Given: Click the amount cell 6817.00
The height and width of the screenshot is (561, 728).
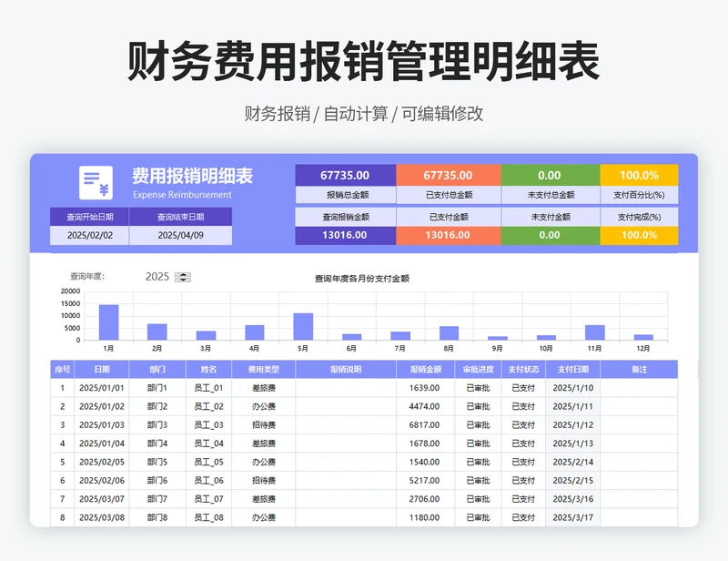Looking at the screenshot, I should pyautogui.click(x=425, y=424).
